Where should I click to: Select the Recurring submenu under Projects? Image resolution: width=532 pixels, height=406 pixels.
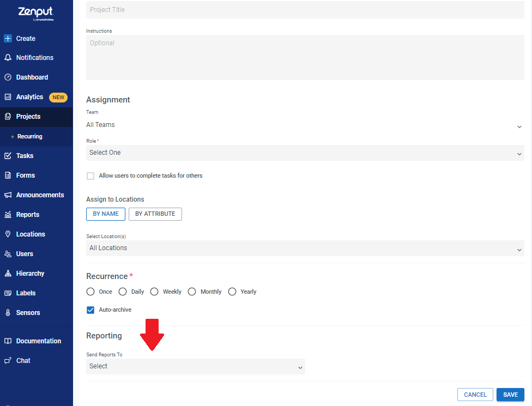click(30, 136)
